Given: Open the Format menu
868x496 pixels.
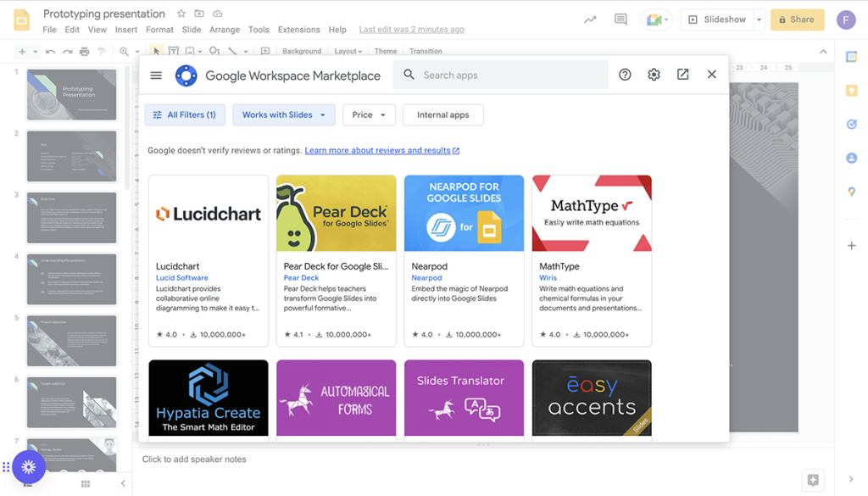Looking at the screenshot, I should [x=159, y=30].
